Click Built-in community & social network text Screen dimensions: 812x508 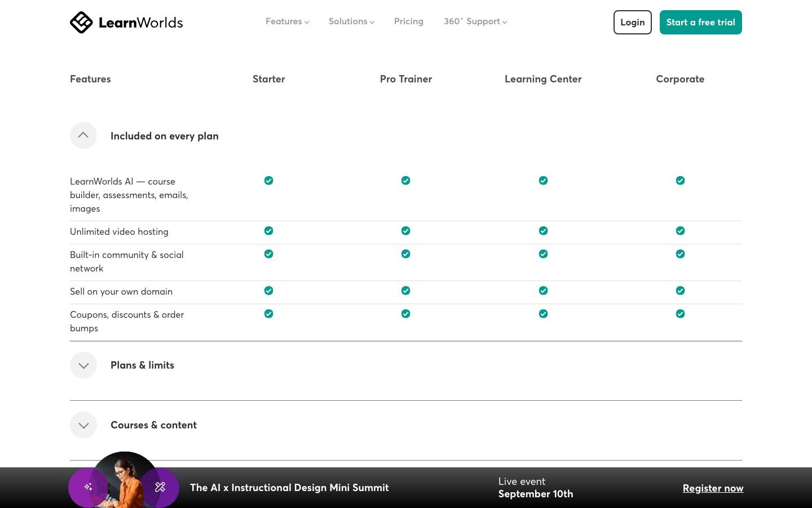127,261
